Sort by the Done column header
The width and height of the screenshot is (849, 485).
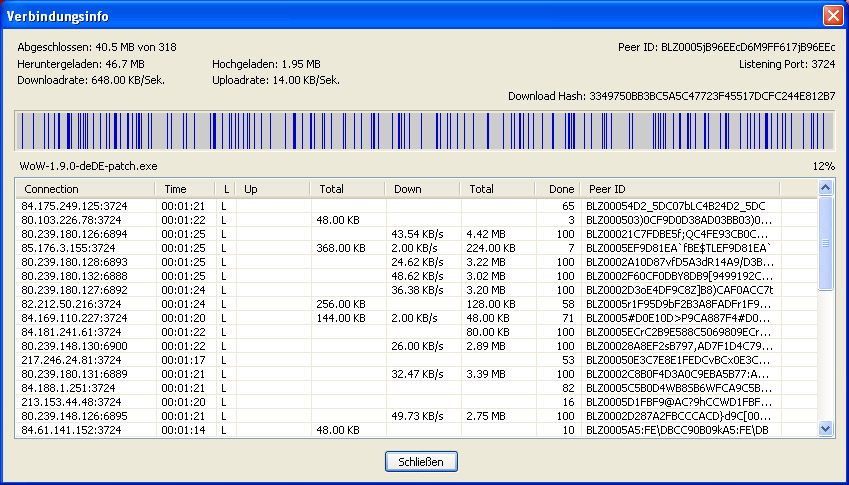click(557, 189)
